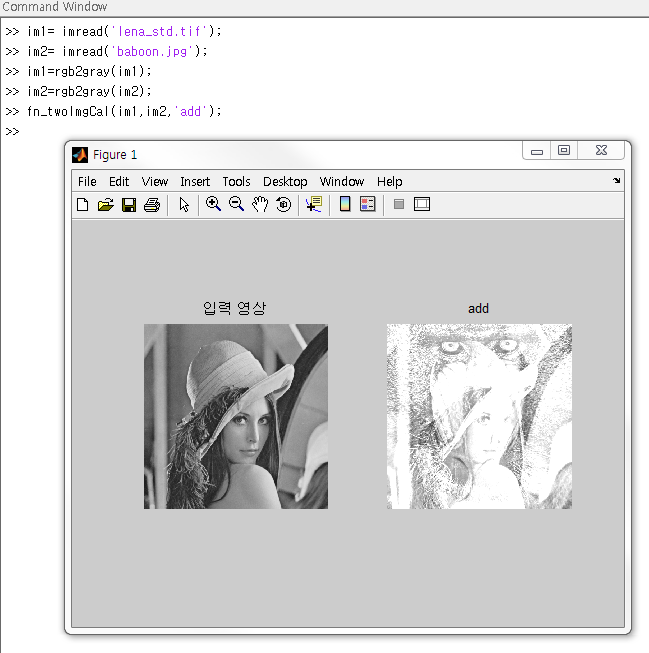
Task: Enable the Rotate 3D tool
Action: 284,204
